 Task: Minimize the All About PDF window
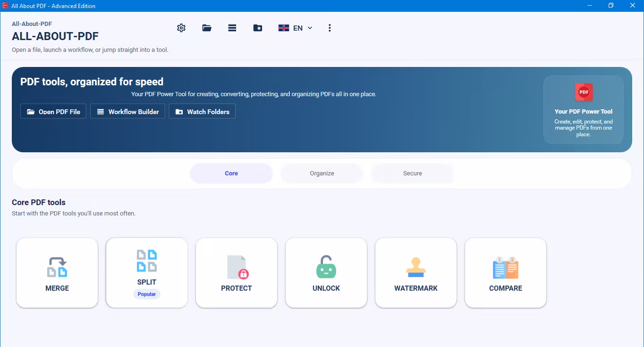(590, 6)
